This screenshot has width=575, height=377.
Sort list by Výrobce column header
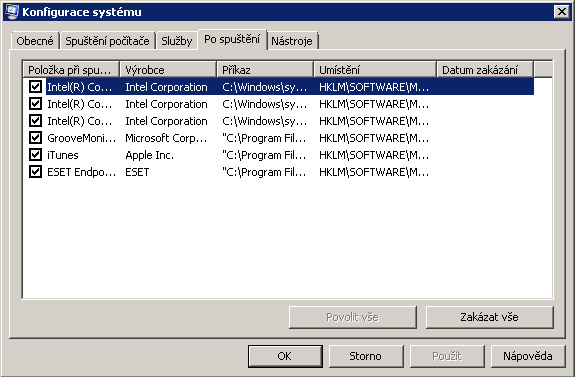pyautogui.click(x=168, y=69)
